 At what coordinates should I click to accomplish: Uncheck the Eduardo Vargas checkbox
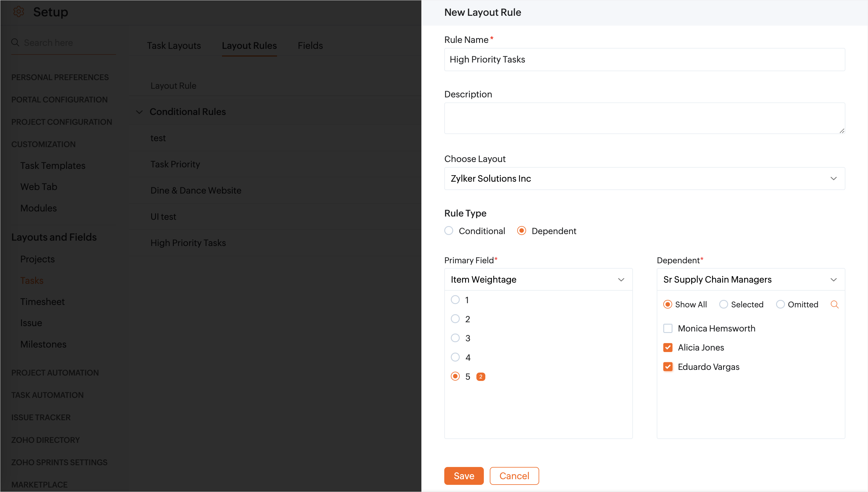(667, 367)
